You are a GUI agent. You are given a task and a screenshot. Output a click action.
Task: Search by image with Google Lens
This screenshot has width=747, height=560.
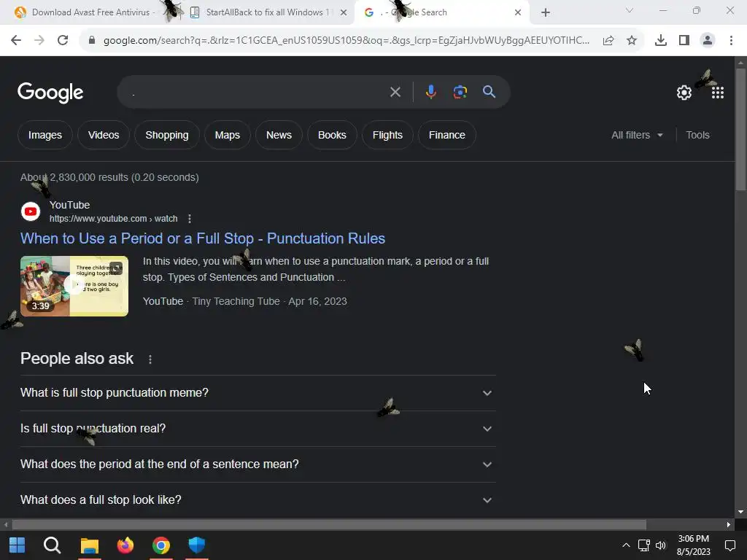coord(460,92)
